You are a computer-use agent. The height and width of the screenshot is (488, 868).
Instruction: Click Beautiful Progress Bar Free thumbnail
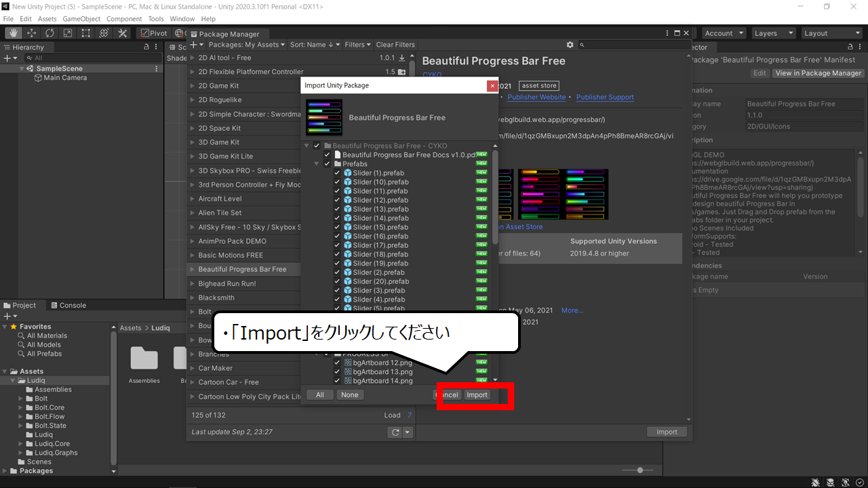click(324, 117)
